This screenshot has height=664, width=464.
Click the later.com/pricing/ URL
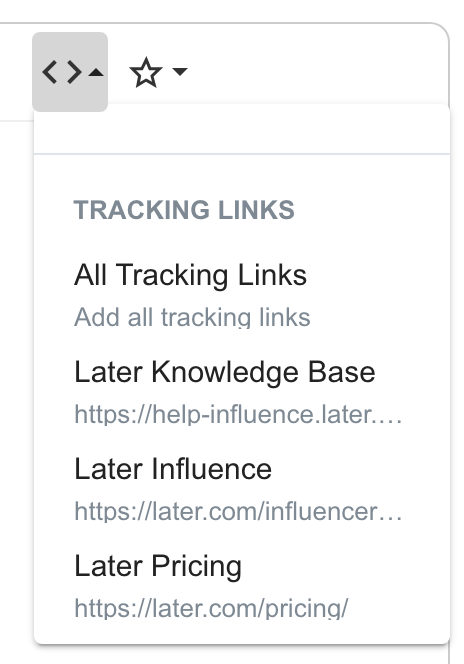(211, 608)
